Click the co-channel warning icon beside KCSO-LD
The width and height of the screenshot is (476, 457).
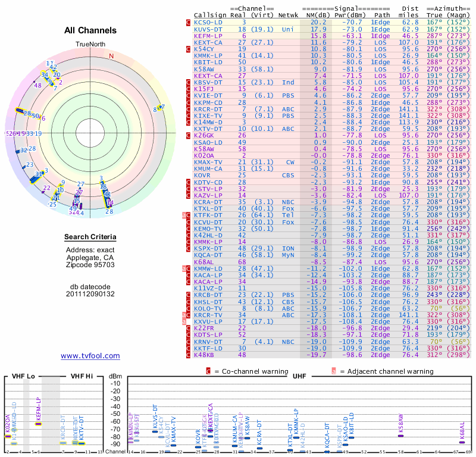(189, 22)
